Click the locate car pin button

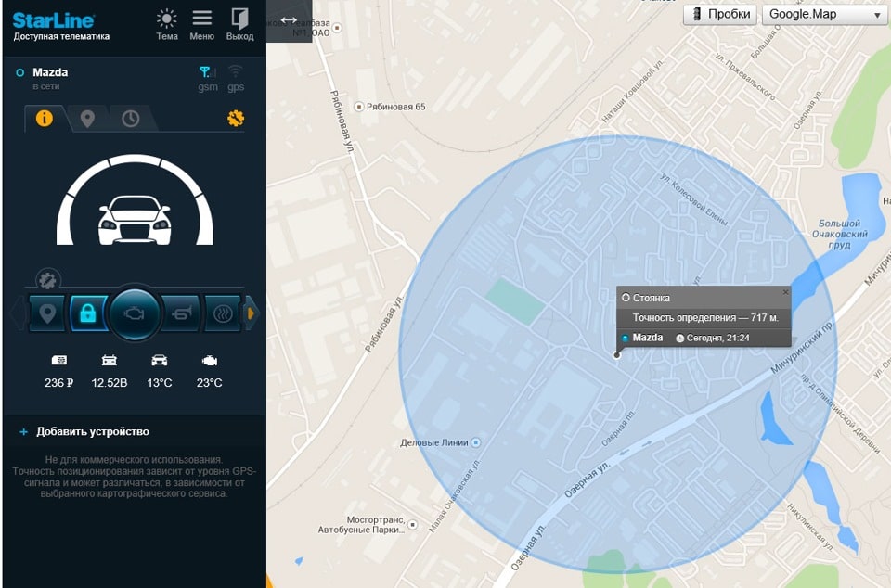[47, 313]
